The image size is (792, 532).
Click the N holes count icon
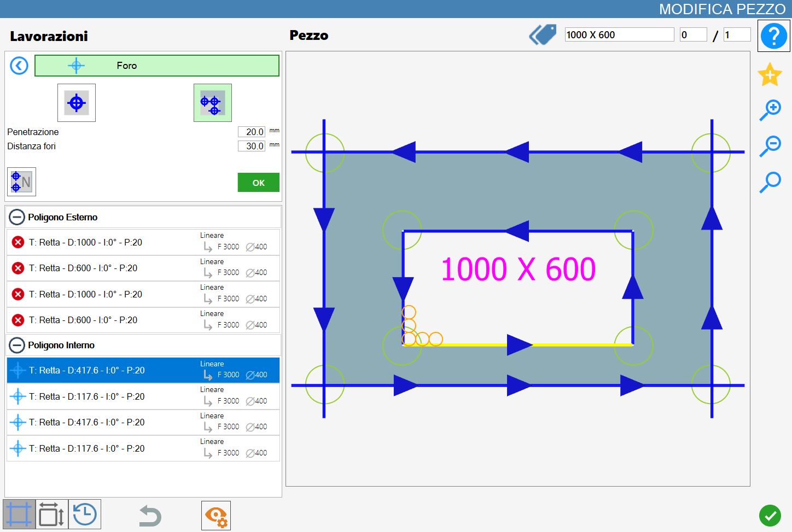pos(21,182)
